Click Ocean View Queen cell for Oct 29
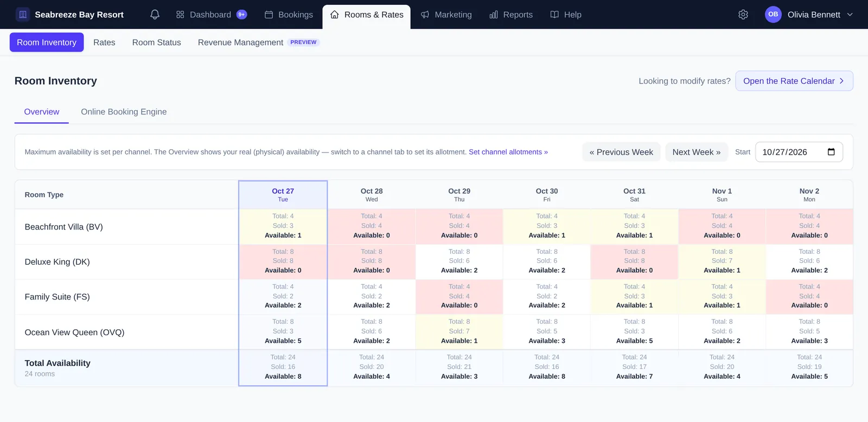Viewport: 868px width, 422px height. [x=459, y=331]
